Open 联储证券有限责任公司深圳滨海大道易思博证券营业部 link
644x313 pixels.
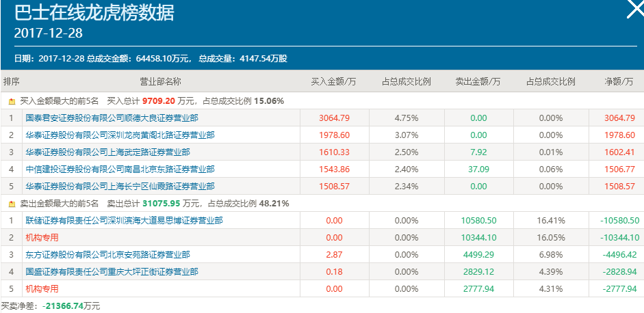click(x=124, y=221)
